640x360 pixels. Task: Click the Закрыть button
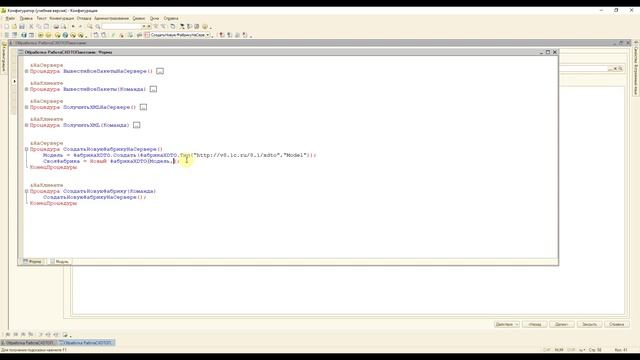tap(589, 324)
